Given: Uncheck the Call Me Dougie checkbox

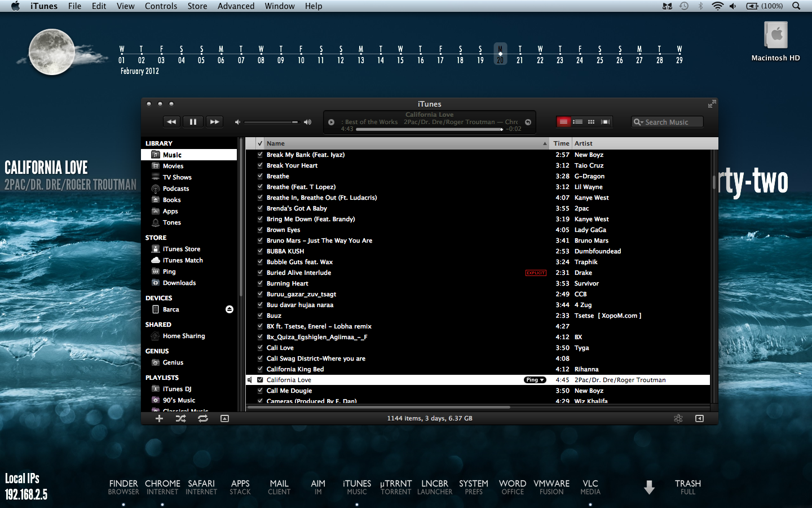Looking at the screenshot, I should (x=260, y=390).
